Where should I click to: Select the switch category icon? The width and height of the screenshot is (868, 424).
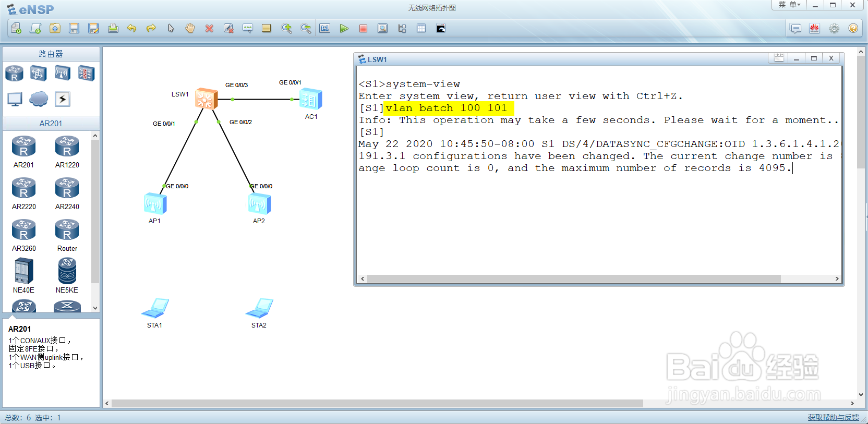[38, 74]
